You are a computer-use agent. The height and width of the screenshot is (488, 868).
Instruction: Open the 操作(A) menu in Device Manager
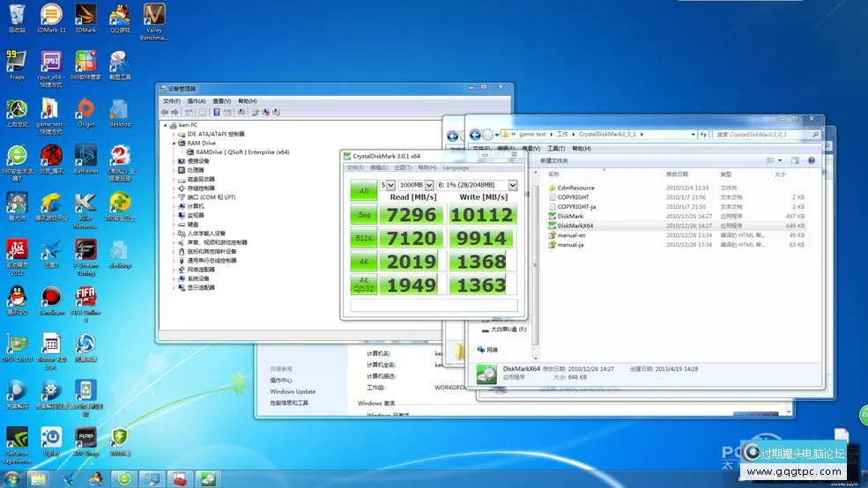(196, 101)
